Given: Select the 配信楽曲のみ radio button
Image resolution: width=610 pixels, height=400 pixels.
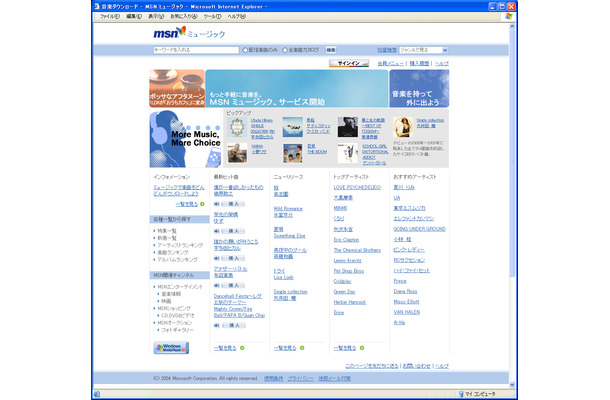Looking at the screenshot, I should (245, 50).
